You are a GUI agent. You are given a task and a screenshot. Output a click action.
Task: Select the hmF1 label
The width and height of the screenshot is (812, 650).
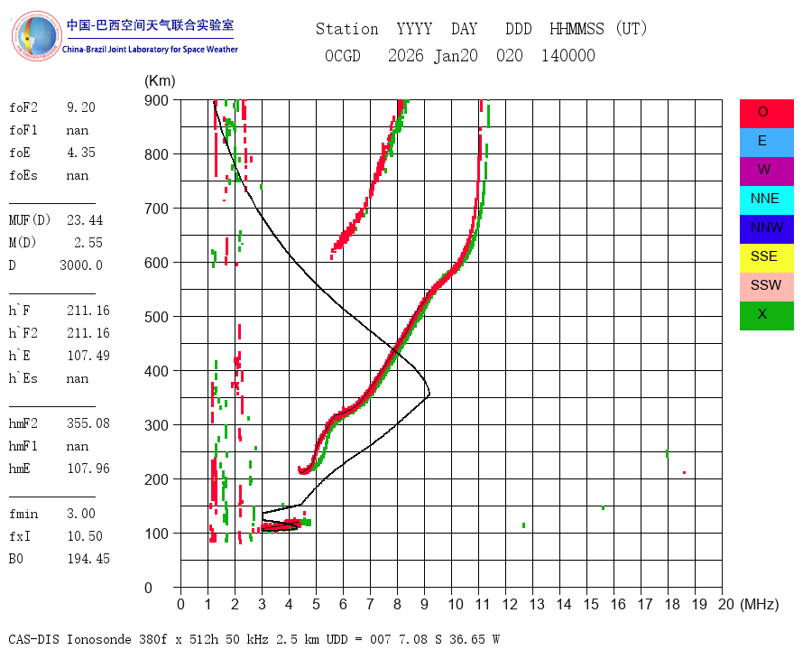coord(23,446)
